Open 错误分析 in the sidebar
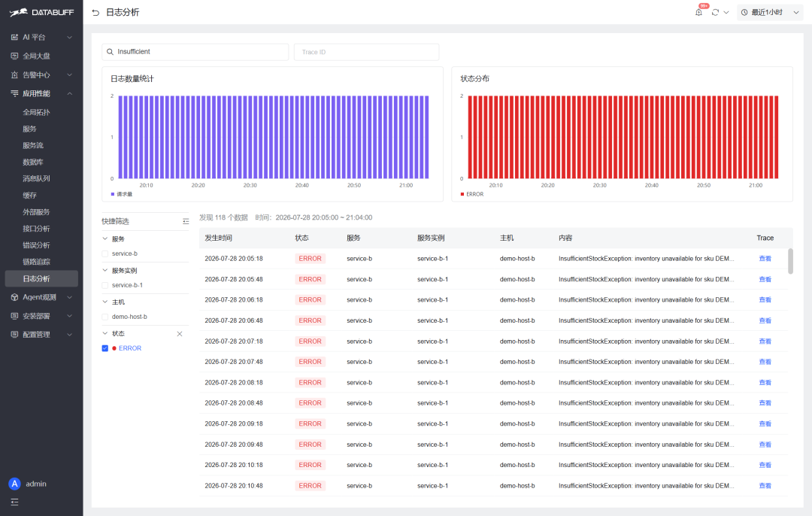This screenshot has width=812, height=516. [36, 245]
